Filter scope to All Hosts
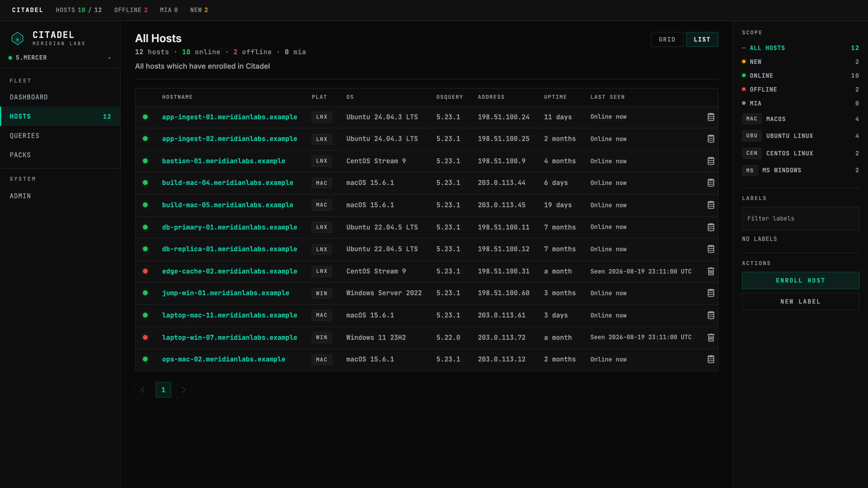This screenshot has width=868, height=488. [800, 48]
